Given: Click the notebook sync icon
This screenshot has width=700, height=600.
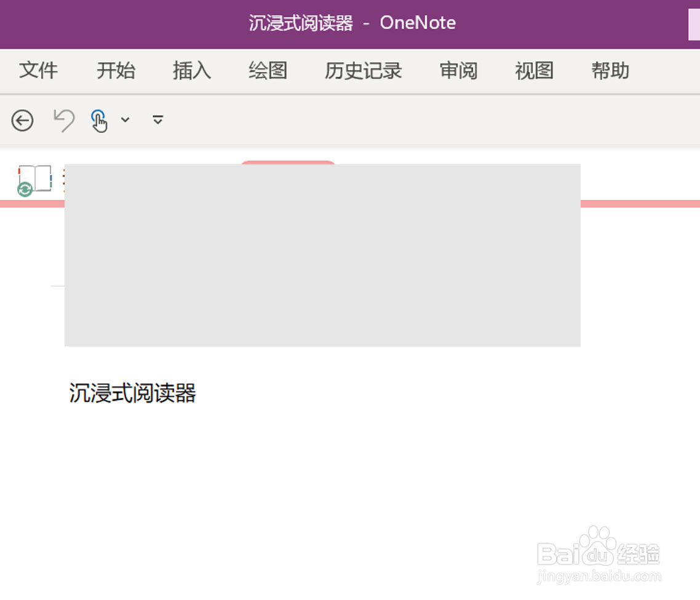Looking at the screenshot, I should (34, 180).
